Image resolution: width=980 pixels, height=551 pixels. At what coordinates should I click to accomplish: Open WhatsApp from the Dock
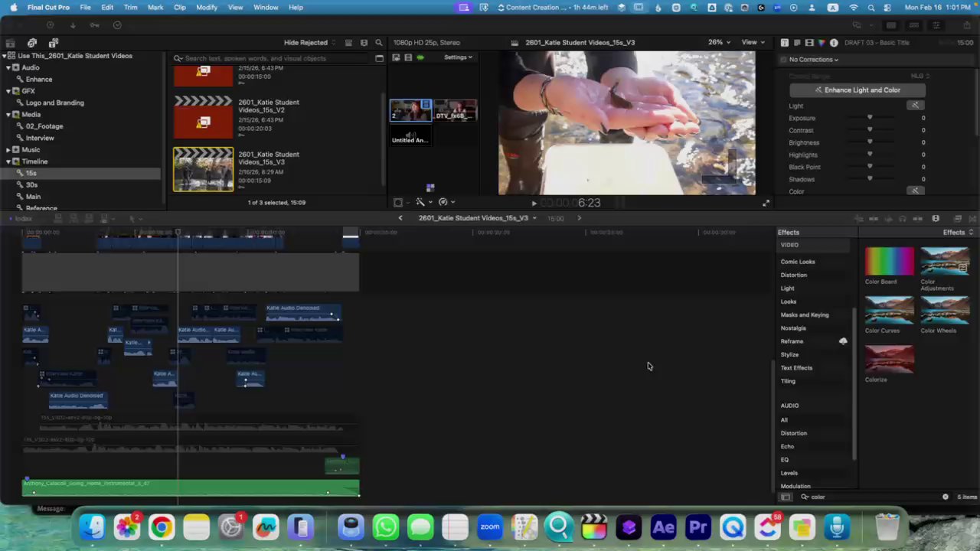385,527
